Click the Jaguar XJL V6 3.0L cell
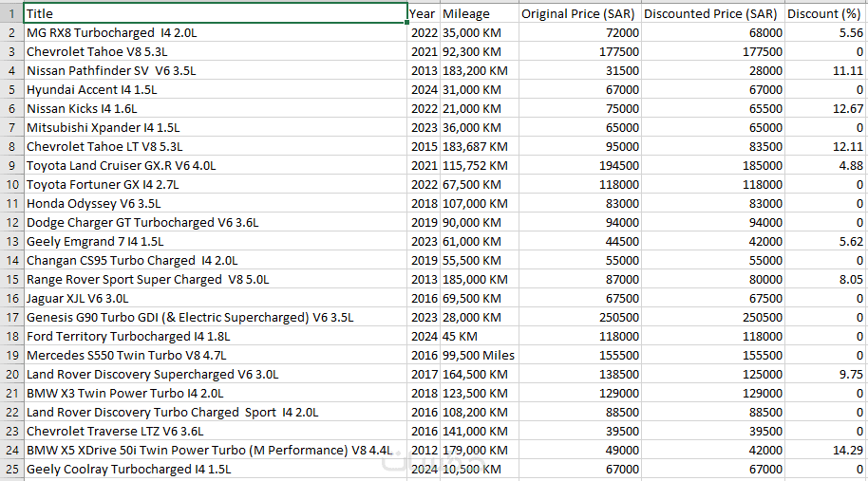Screen dimensions: 868x481 point(216,299)
